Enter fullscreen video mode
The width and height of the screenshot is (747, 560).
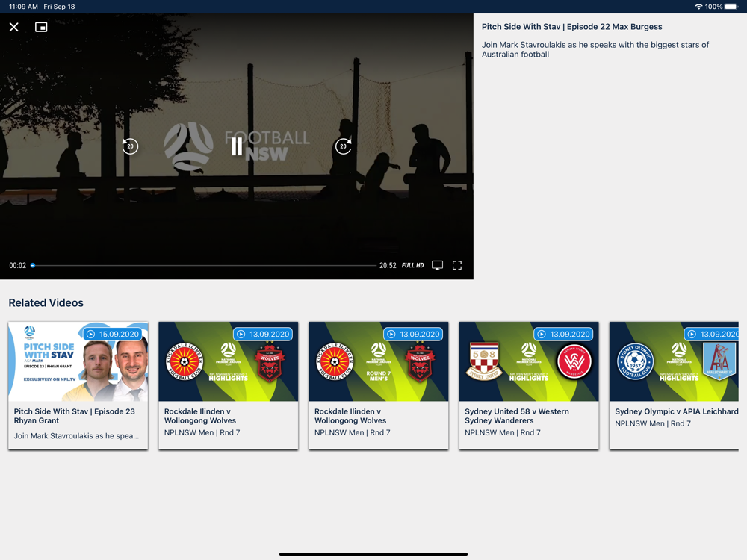point(457,265)
